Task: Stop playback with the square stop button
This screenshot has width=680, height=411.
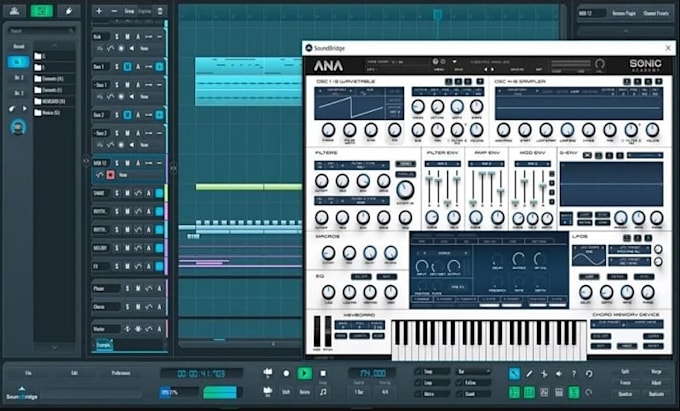Action: tap(323, 373)
